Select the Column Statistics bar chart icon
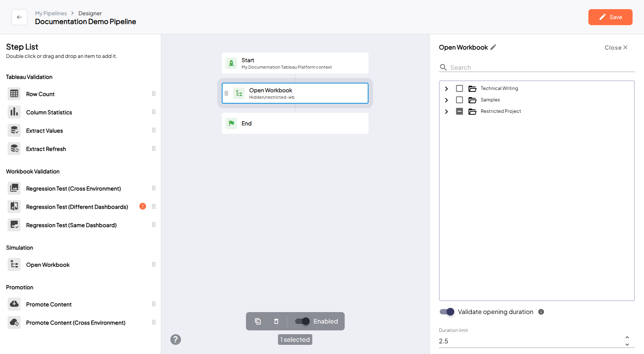This screenshot has height=354, width=644. [14, 112]
